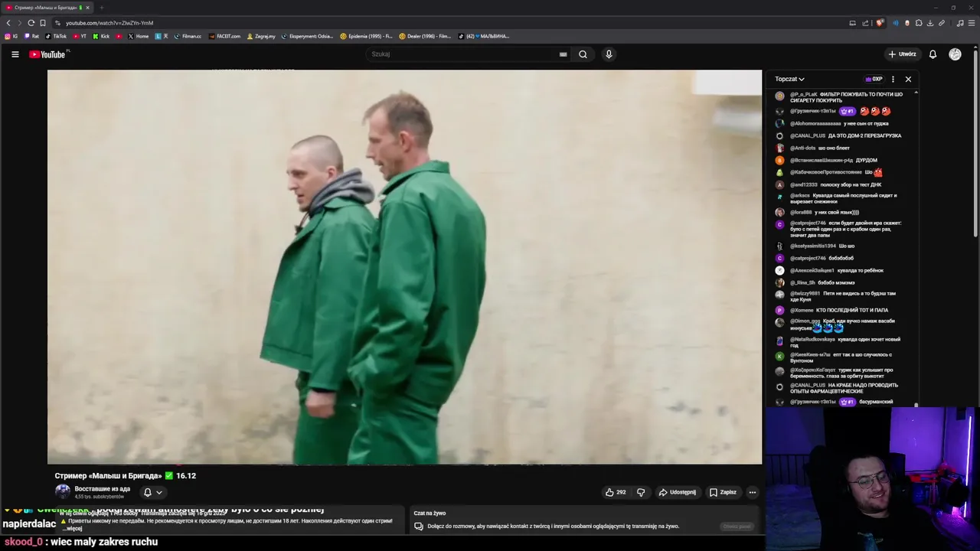Click the address bar URL
The width and height of the screenshot is (980, 551).
pyautogui.click(x=109, y=23)
